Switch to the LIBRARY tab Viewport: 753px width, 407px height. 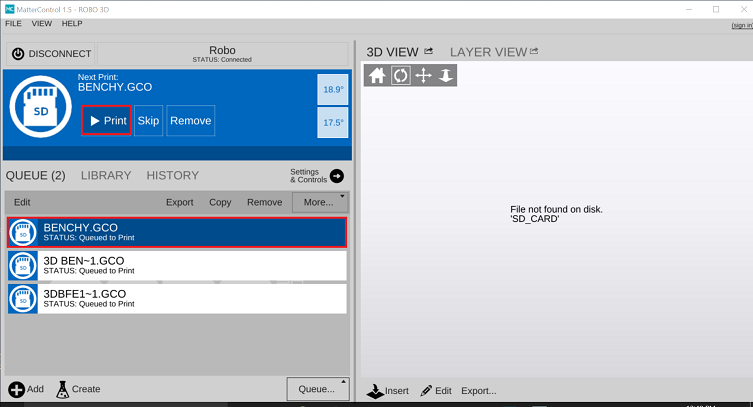(x=106, y=176)
